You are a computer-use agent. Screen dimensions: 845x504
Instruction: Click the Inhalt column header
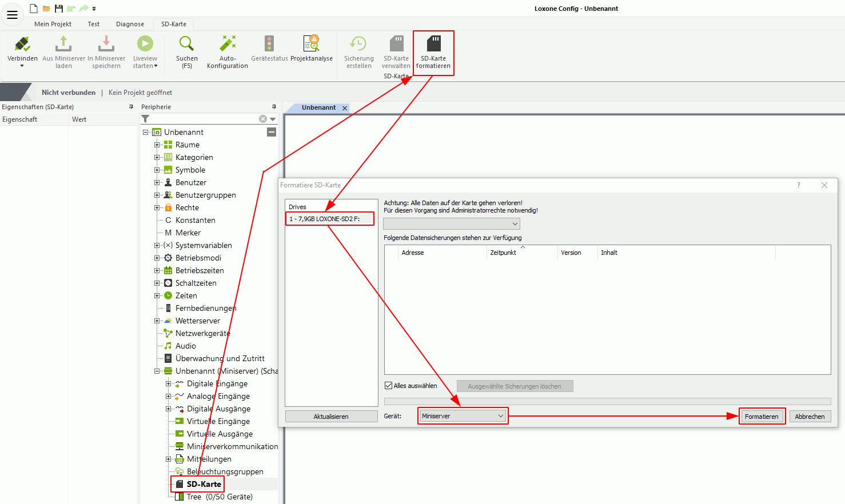(686, 253)
